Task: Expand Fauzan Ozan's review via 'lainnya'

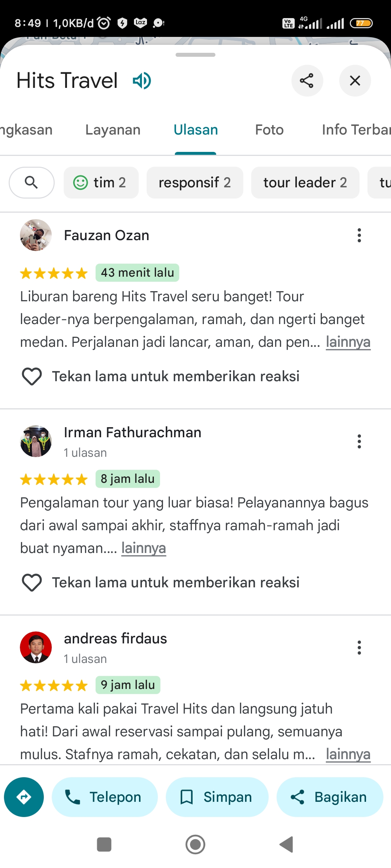Action: click(348, 342)
